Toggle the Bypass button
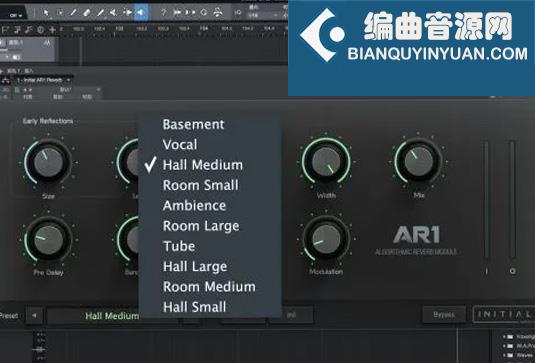The height and width of the screenshot is (363, 535). (x=444, y=315)
